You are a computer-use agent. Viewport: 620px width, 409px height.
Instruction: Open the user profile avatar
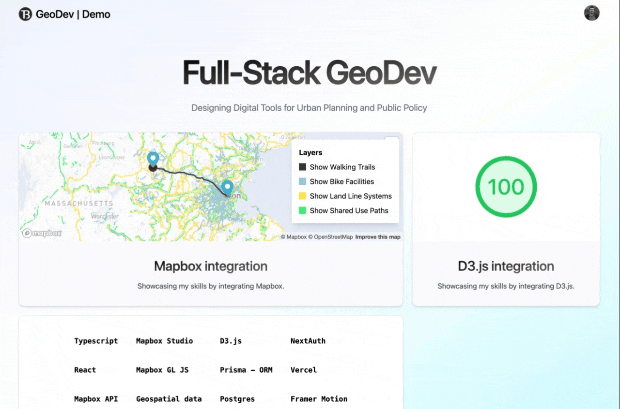592,13
